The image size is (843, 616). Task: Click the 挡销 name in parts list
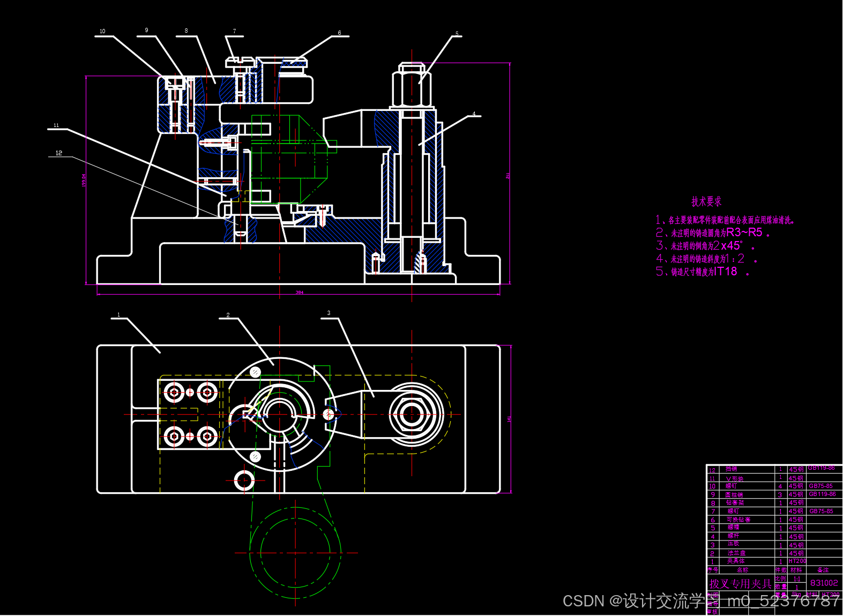(x=731, y=469)
